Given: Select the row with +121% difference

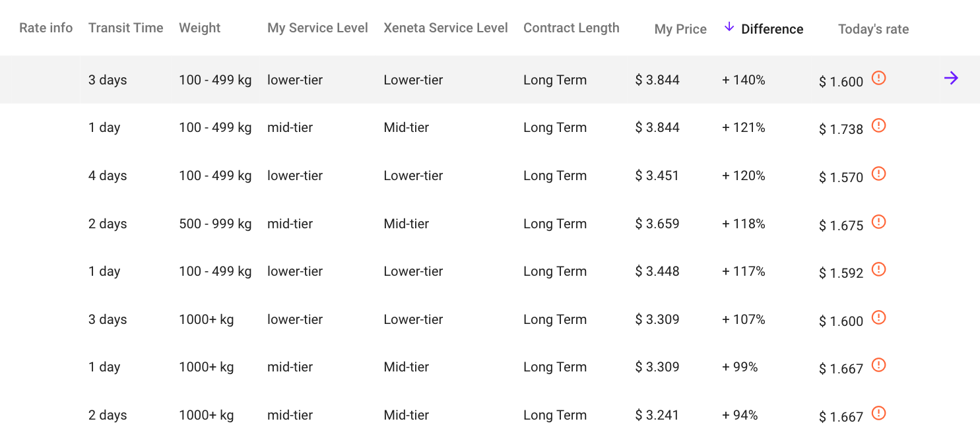Looking at the screenshot, I should click(490, 127).
